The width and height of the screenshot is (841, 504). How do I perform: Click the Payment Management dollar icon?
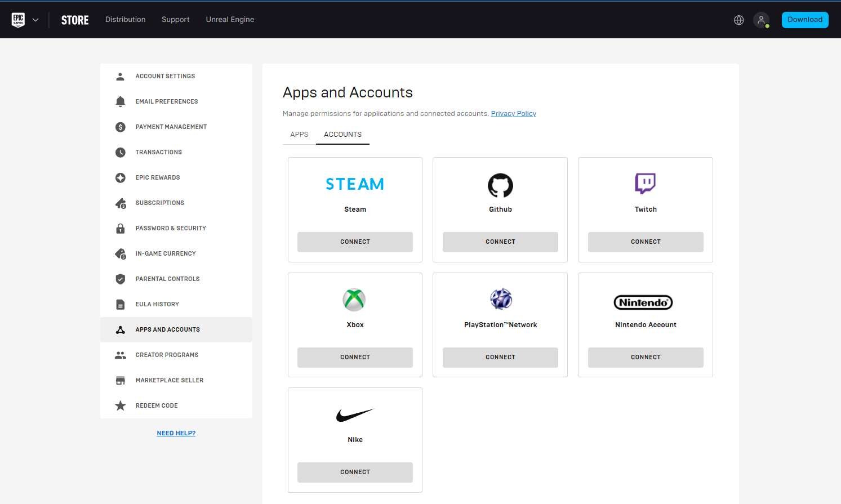[120, 127]
